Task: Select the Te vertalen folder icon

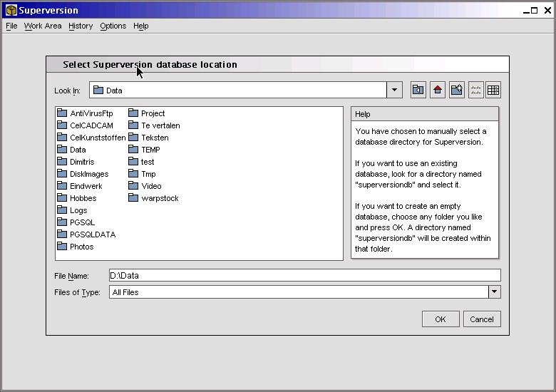Action: pyautogui.click(x=133, y=125)
